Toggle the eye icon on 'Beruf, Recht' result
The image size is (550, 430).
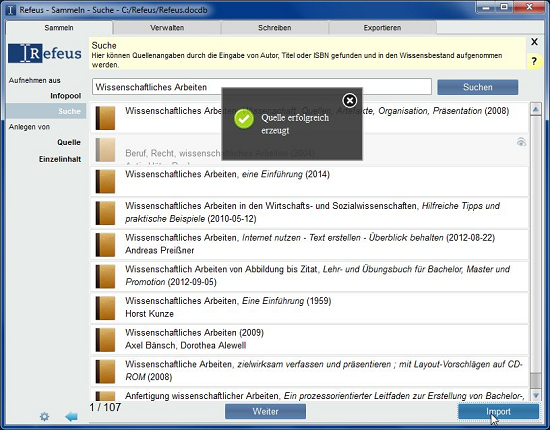(x=521, y=142)
